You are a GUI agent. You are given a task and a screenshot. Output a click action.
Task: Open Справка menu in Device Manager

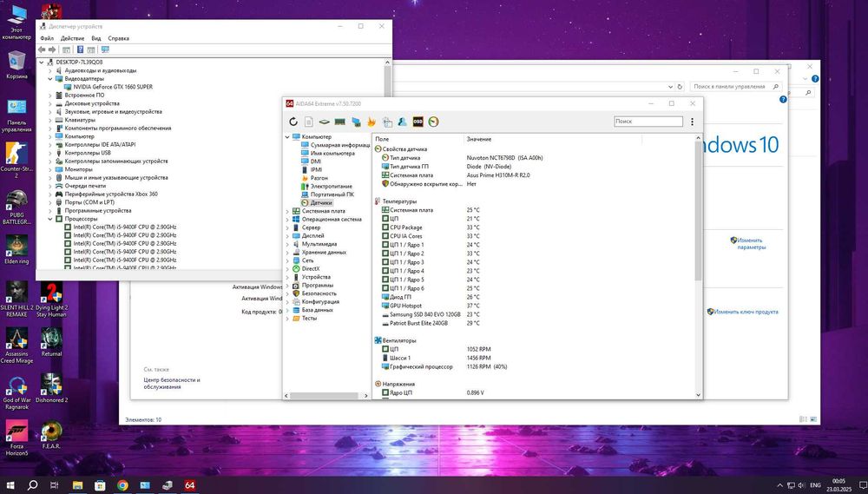(x=118, y=38)
